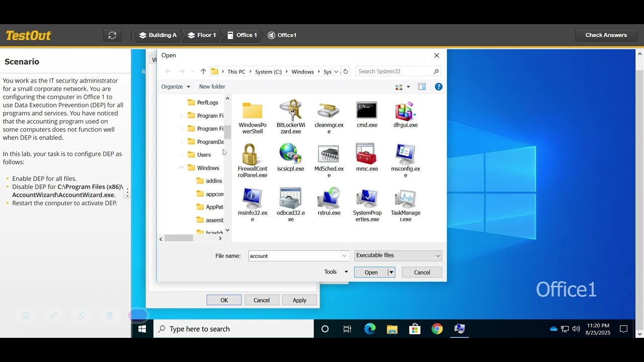The width and height of the screenshot is (644, 362).
Task: Click the New folder button
Action: [x=212, y=86]
